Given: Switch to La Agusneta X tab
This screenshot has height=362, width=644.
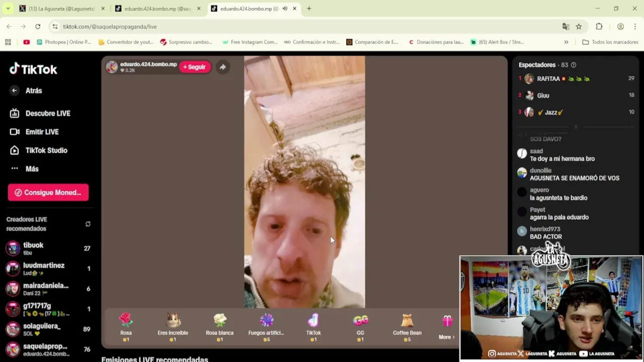Looking at the screenshot, I should click(x=62, y=9).
